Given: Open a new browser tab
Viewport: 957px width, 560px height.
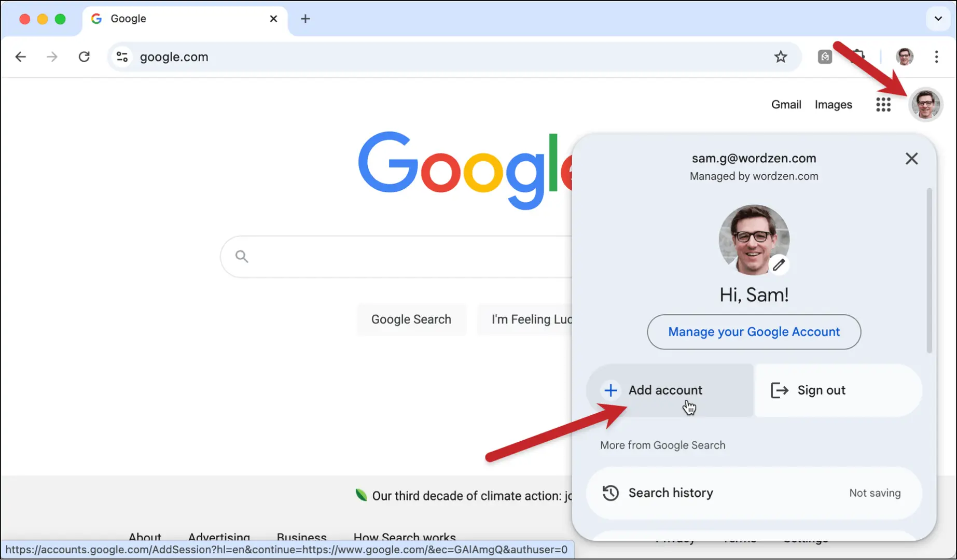Looking at the screenshot, I should click(x=306, y=19).
